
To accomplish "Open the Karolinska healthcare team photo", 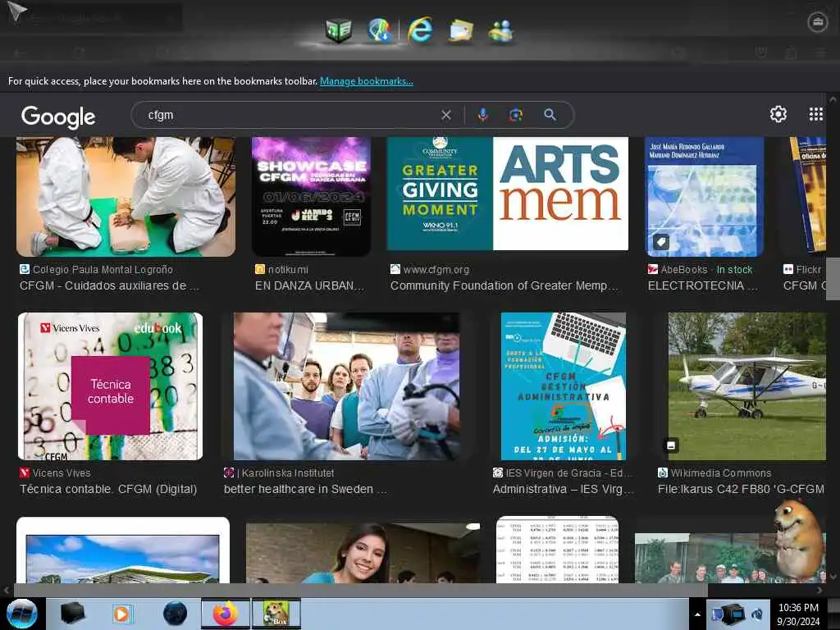I will [x=347, y=386].
